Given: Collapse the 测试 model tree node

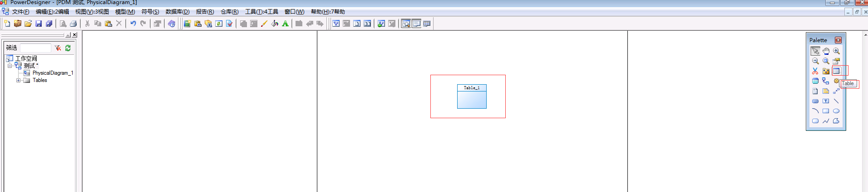Looking at the screenshot, I should [x=10, y=66].
